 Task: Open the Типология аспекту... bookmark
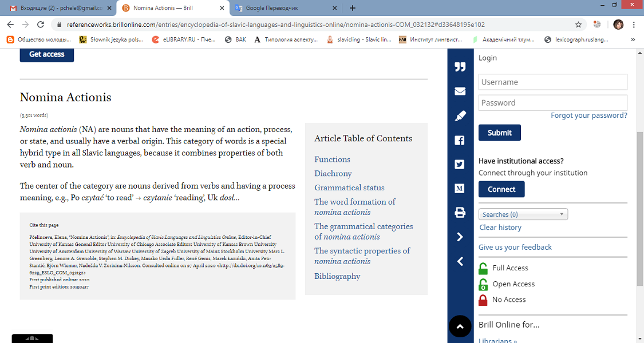tap(286, 40)
